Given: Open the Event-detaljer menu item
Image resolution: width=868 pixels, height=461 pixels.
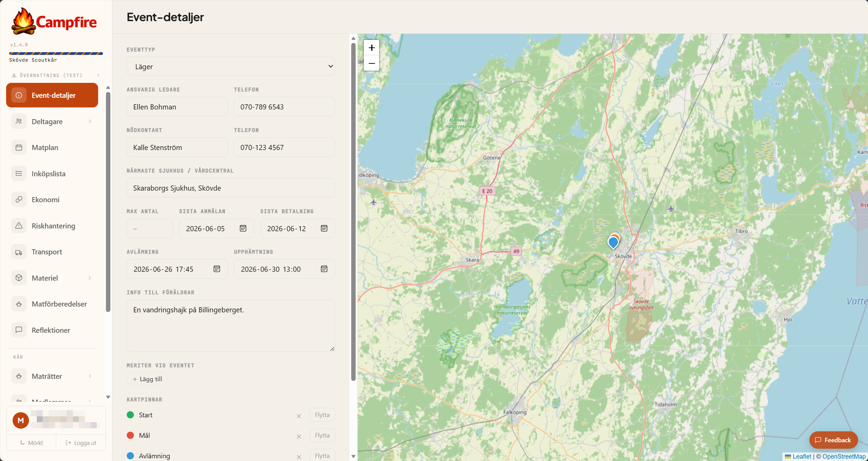Looking at the screenshot, I should click(x=52, y=95).
